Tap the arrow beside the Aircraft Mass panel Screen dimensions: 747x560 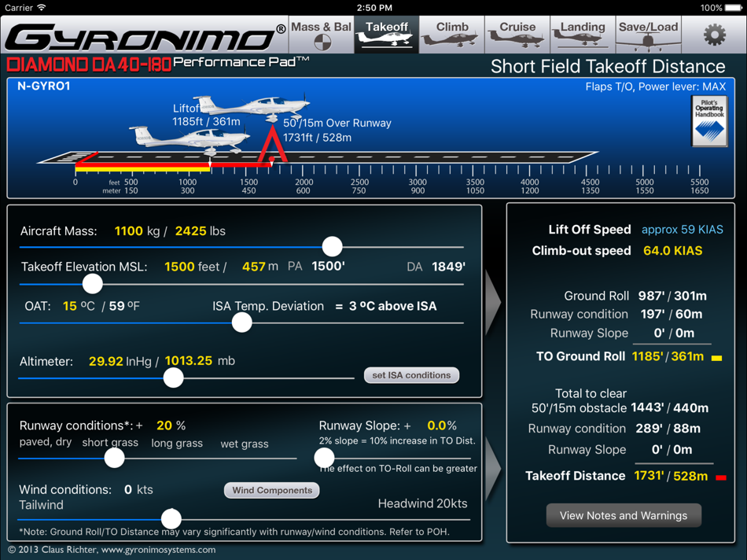tap(493, 302)
